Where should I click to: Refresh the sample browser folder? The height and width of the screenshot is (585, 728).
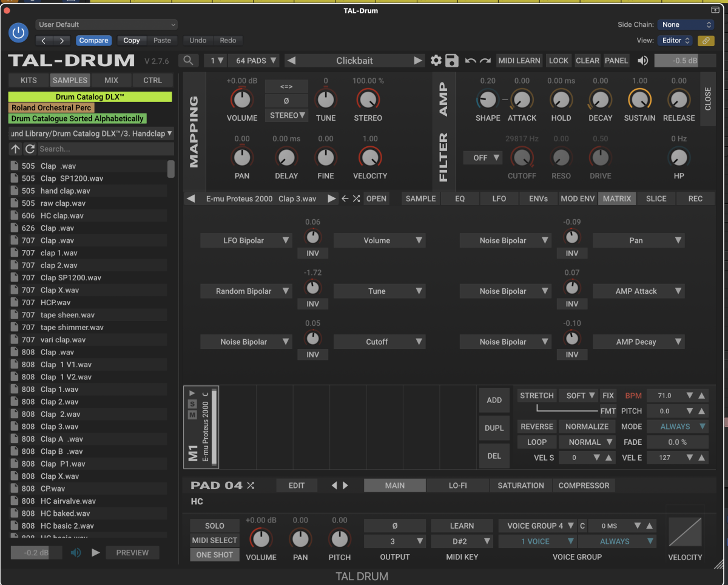(x=29, y=149)
